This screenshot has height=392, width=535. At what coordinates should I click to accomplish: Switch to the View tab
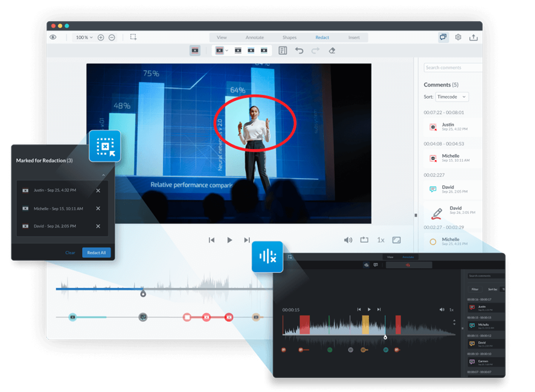(222, 37)
